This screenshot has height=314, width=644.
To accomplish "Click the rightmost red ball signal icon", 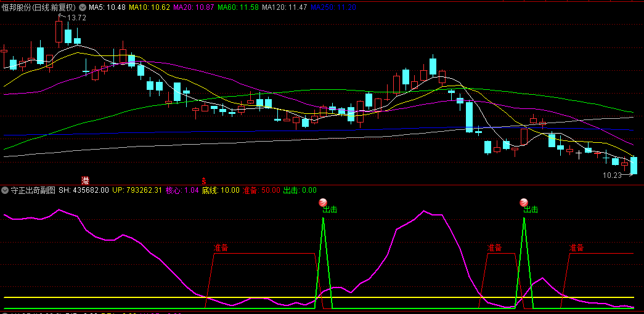I will point(524,202).
